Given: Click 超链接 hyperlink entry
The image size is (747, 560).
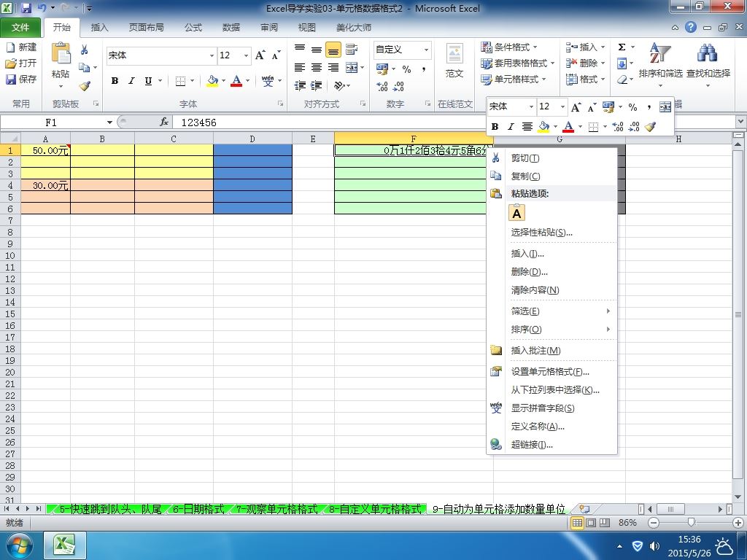Looking at the screenshot, I should pyautogui.click(x=551, y=445).
